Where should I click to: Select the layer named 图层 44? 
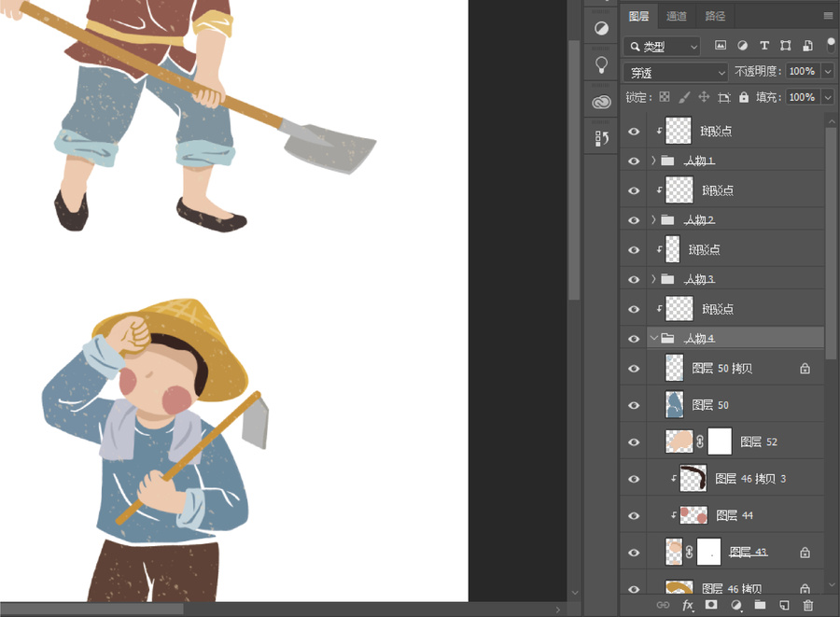point(734,515)
